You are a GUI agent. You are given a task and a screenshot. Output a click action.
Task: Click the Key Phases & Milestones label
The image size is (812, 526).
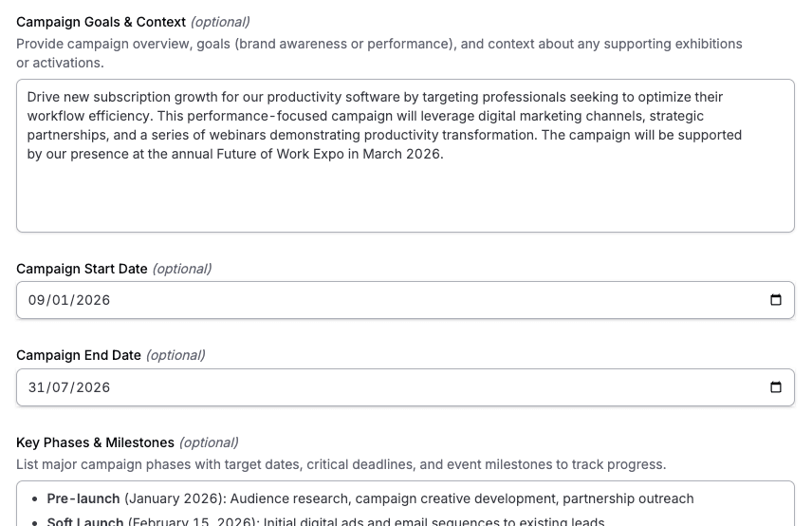tap(95, 442)
